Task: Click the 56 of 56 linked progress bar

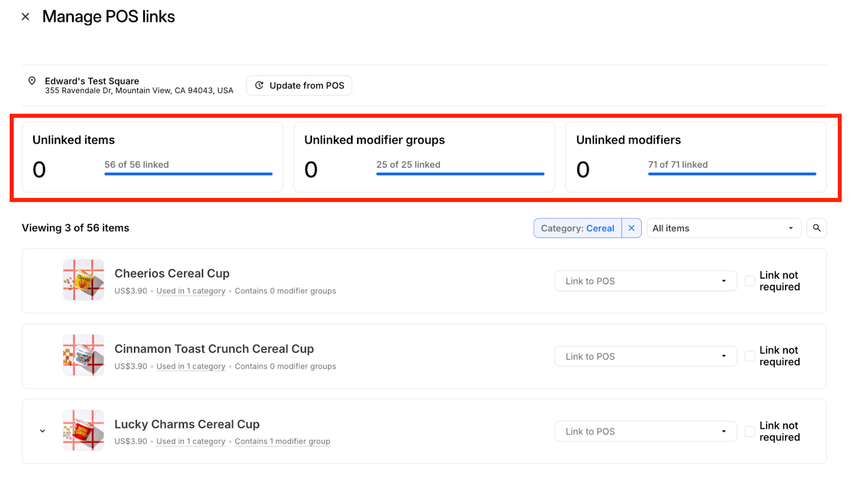Action: tap(188, 174)
